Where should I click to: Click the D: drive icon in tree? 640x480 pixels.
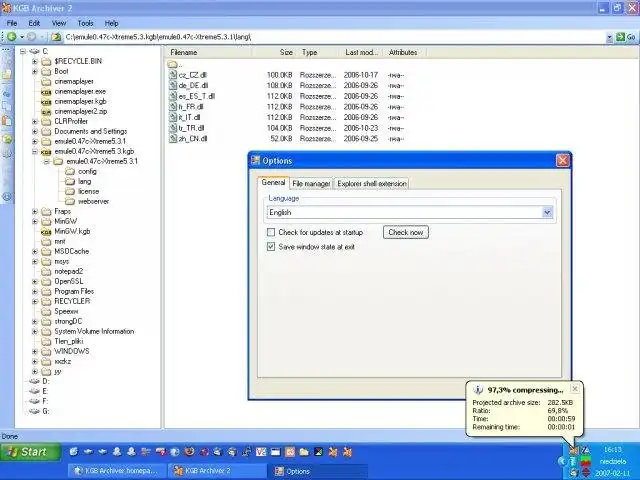pyautogui.click(x=35, y=381)
